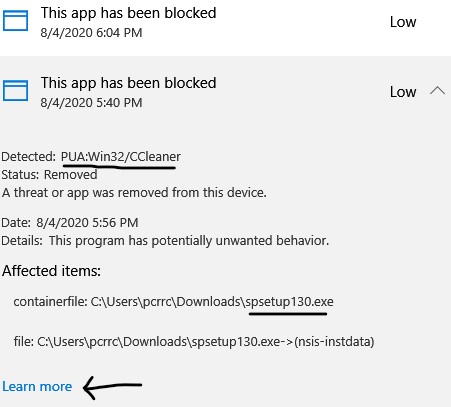Click the PUA:Win32/CCleaner detection name
The width and height of the screenshot is (451, 407).
pyautogui.click(x=121, y=156)
